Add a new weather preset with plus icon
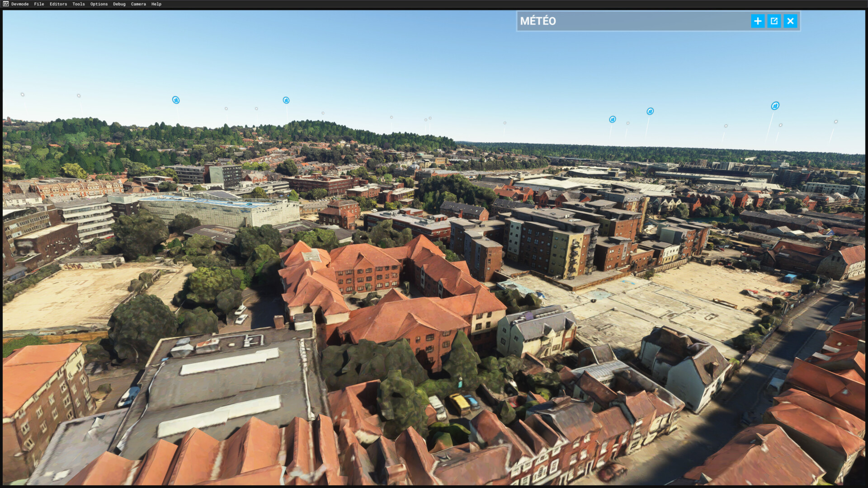Image resolution: width=868 pixels, height=488 pixels. click(x=758, y=21)
